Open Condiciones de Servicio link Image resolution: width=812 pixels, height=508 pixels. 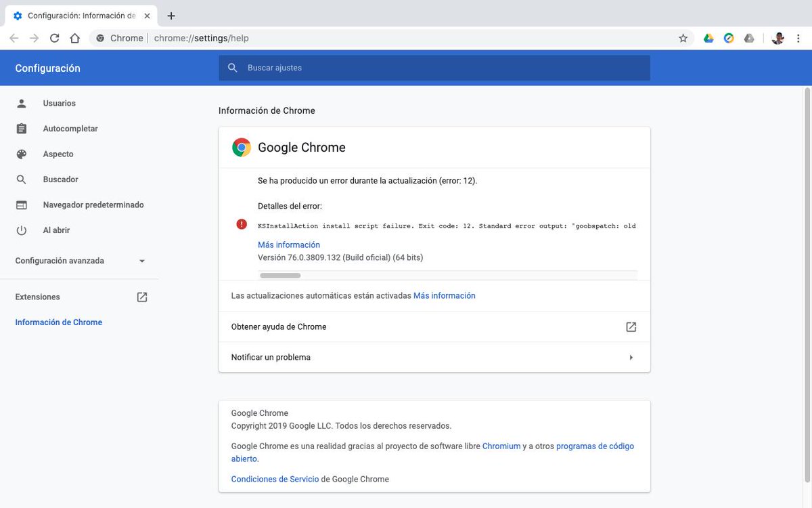coord(275,479)
